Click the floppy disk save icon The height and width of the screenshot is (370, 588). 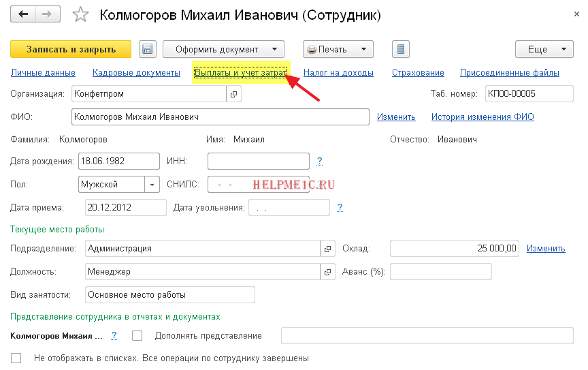click(x=148, y=49)
